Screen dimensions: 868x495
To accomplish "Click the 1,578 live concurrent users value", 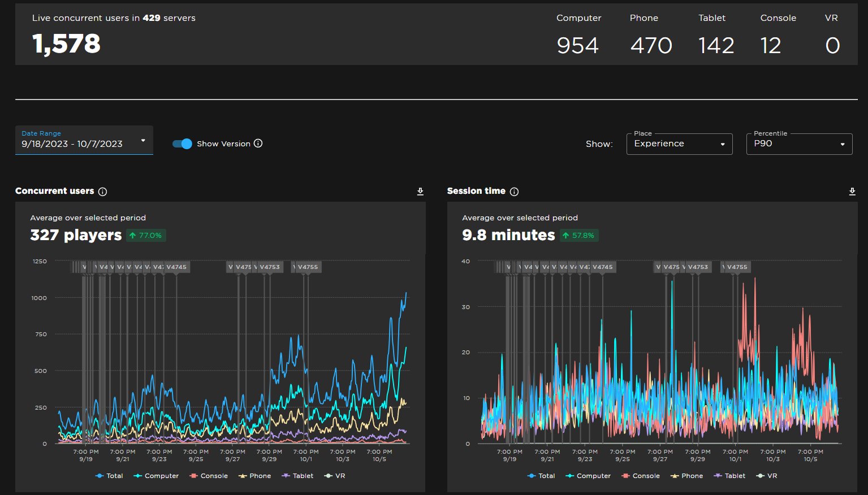I will (66, 44).
